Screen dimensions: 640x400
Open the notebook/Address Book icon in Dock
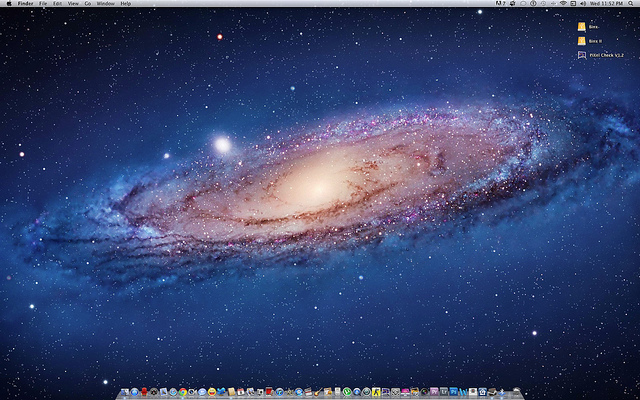coord(231,392)
